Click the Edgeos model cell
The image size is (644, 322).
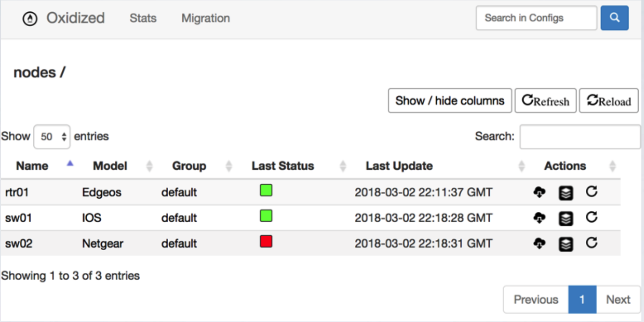point(102,192)
